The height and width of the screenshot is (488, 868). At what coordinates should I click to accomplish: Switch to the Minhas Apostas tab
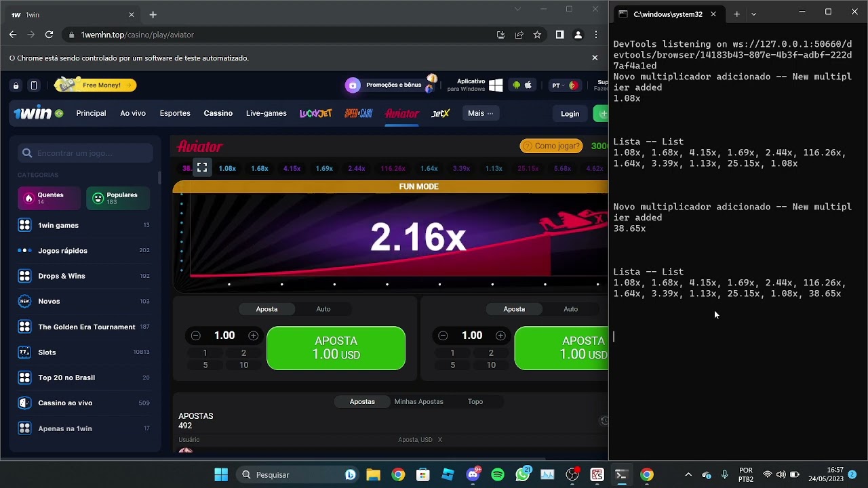tap(419, 402)
